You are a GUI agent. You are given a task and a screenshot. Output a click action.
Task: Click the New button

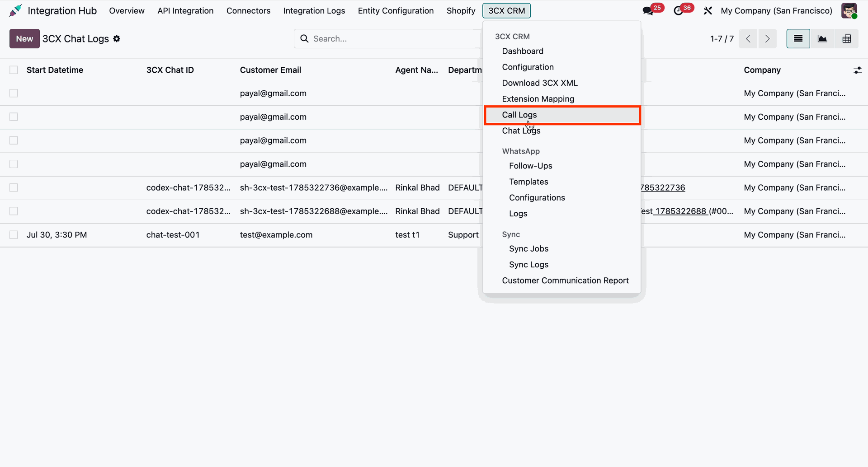click(24, 39)
